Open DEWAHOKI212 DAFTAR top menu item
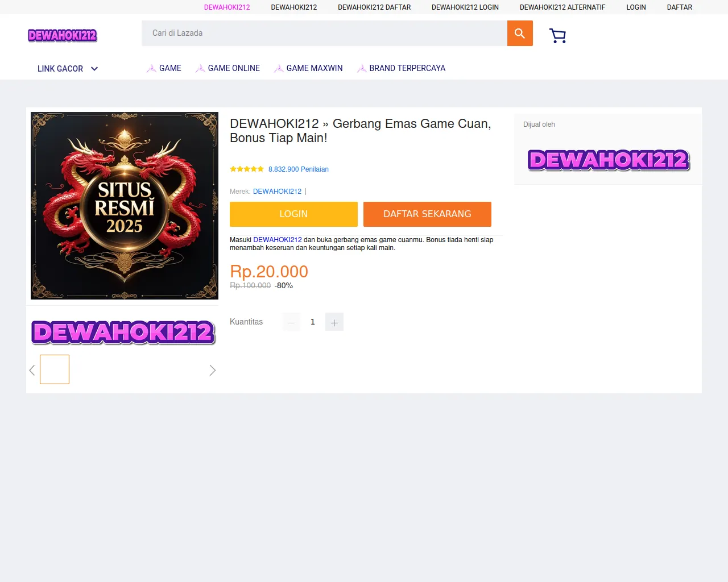728x582 pixels. pos(374,7)
